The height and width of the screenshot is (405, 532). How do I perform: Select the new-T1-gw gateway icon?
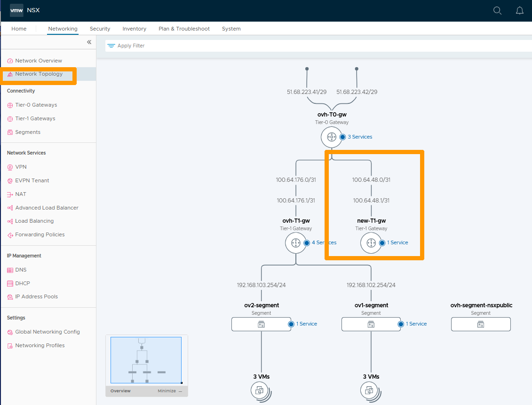[371, 243]
